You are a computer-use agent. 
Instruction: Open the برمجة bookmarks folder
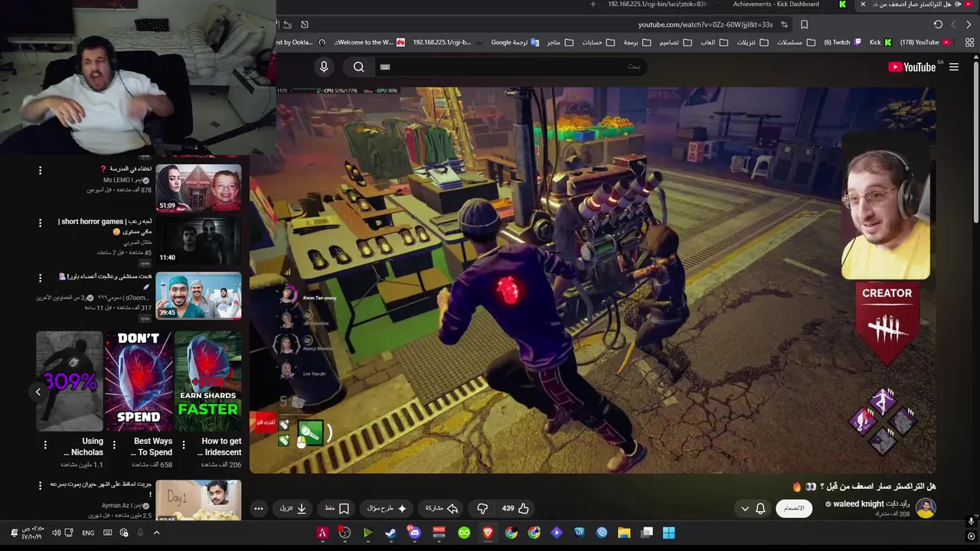pos(637,42)
